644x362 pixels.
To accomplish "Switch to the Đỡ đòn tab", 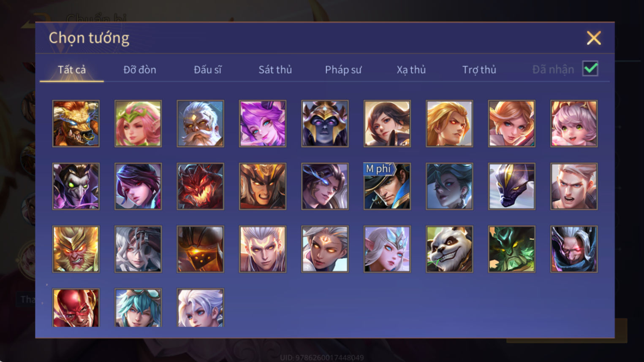I will [140, 70].
